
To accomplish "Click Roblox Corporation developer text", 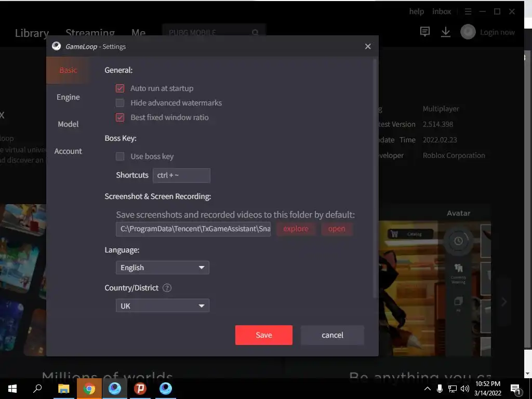I will pyautogui.click(x=454, y=155).
